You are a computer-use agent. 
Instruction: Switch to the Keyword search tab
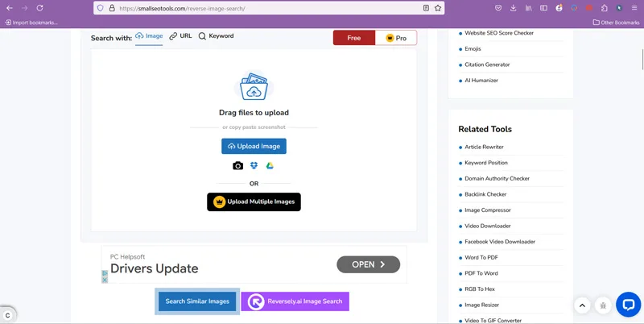(x=216, y=36)
